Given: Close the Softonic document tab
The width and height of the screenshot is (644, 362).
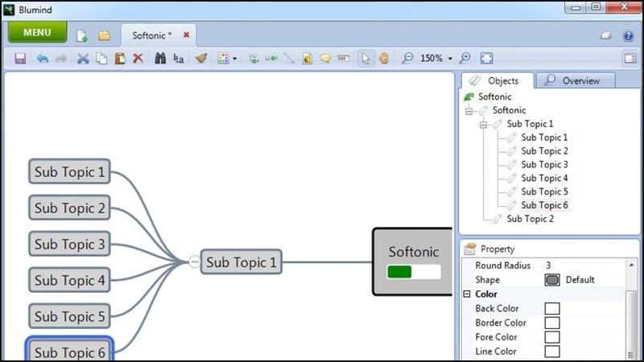Looking at the screenshot, I should [187, 35].
